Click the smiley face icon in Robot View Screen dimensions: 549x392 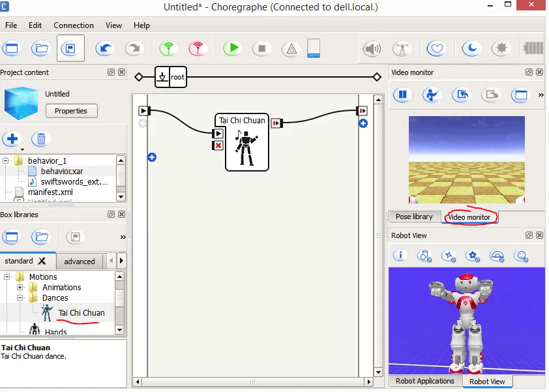coord(521,256)
